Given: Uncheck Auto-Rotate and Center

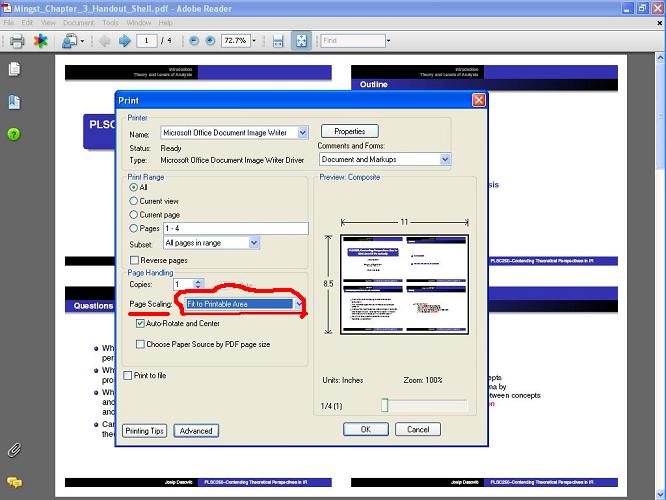Looking at the screenshot, I should (x=139, y=324).
